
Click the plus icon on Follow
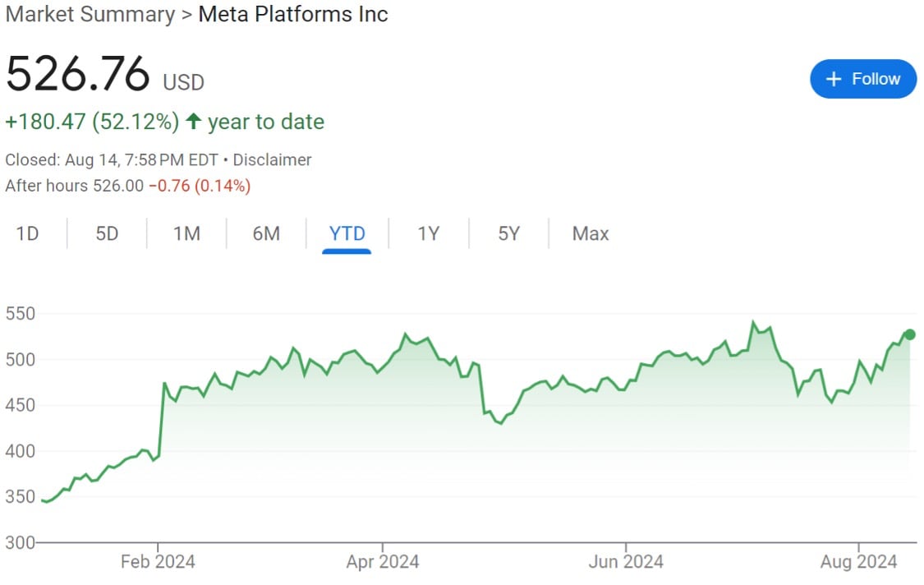(834, 79)
